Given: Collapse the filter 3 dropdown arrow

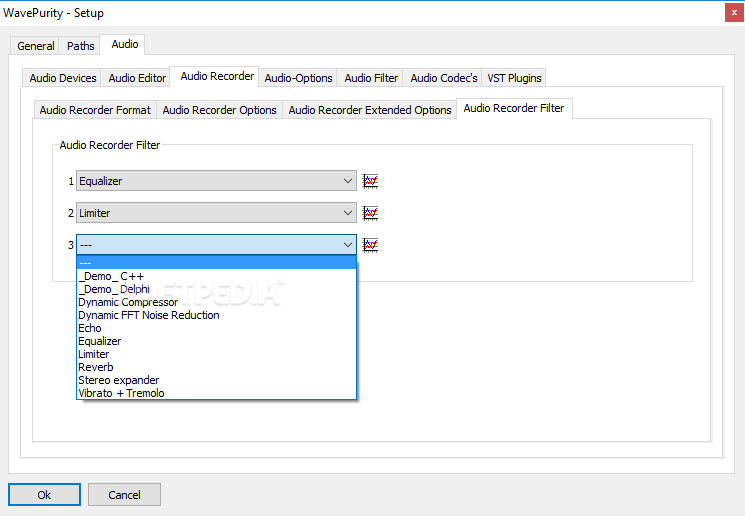Looking at the screenshot, I should [x=348, y=245].
